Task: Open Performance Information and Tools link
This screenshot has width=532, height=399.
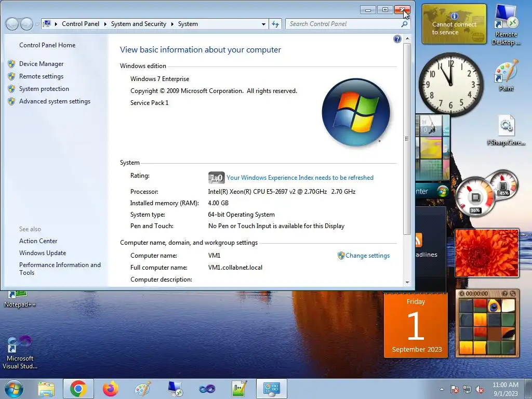Action: (60, 269)
